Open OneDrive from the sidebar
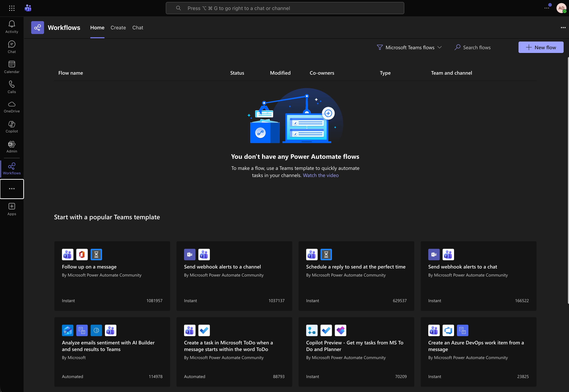The image size is (569, 392). point(11,106)
